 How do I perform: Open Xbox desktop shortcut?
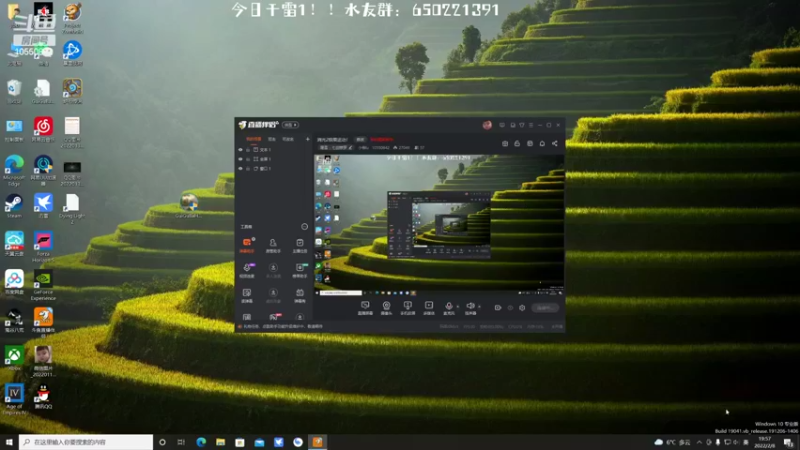click(x=14, y=358)
